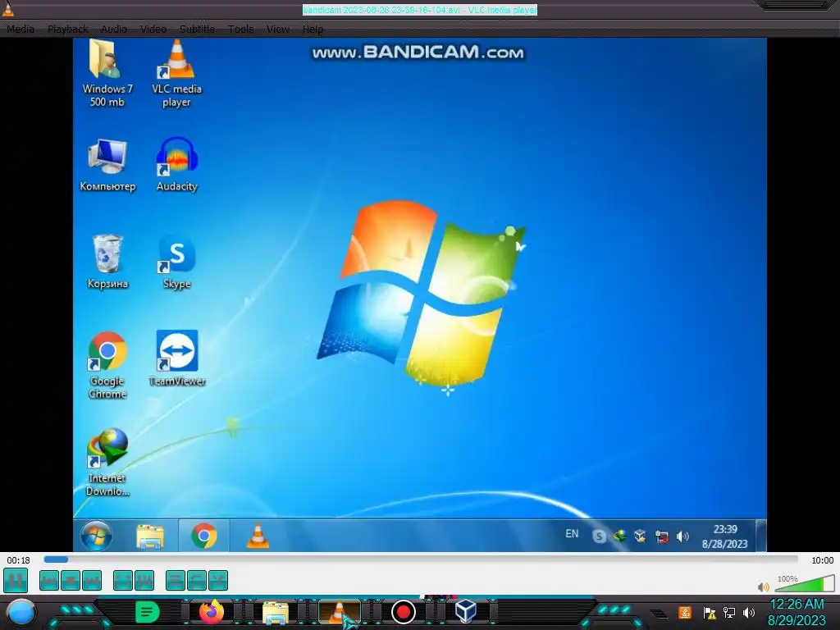Open host system volume tray icon

click(749, 613)
